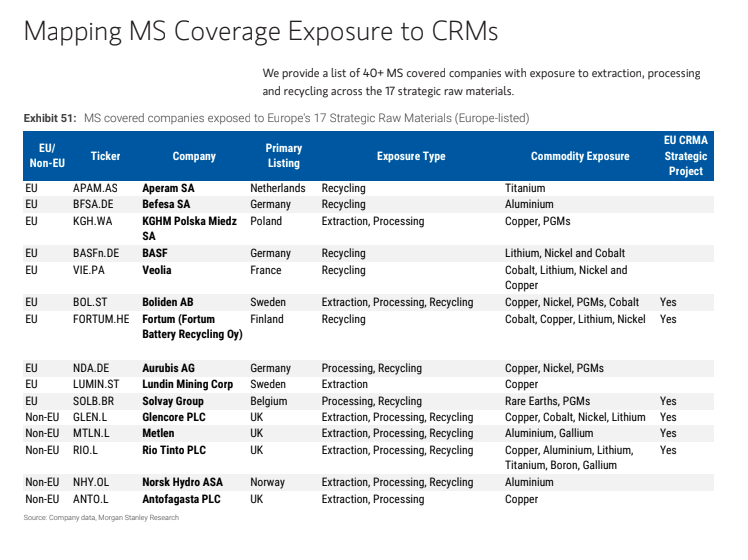Click the 'Mapping MS Coverage Exposure to CRMs' title
The width and height of the screenshot is (748, 560).
[261, 31]
